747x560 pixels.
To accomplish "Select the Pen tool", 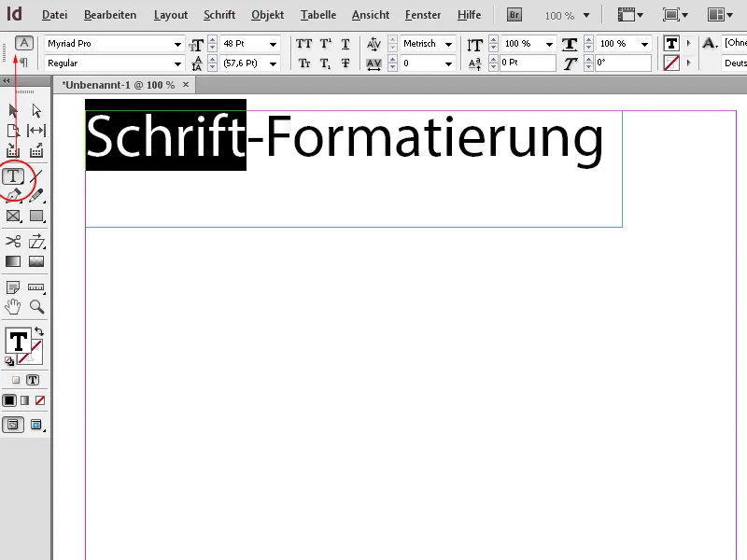I will [13, 195].
